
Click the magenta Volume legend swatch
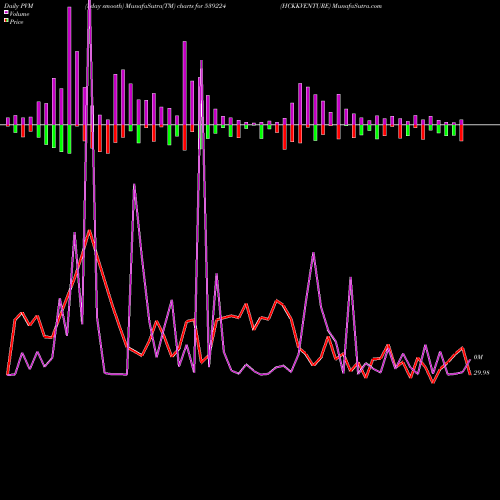pyautogui.click(x=6, y=13)
